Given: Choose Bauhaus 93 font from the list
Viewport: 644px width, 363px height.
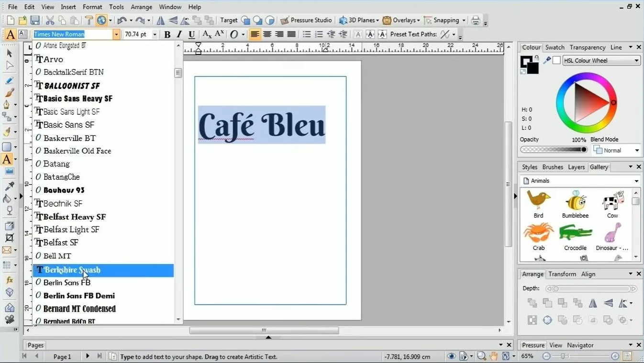Looking at the screenshot, I should click(103, 190).
